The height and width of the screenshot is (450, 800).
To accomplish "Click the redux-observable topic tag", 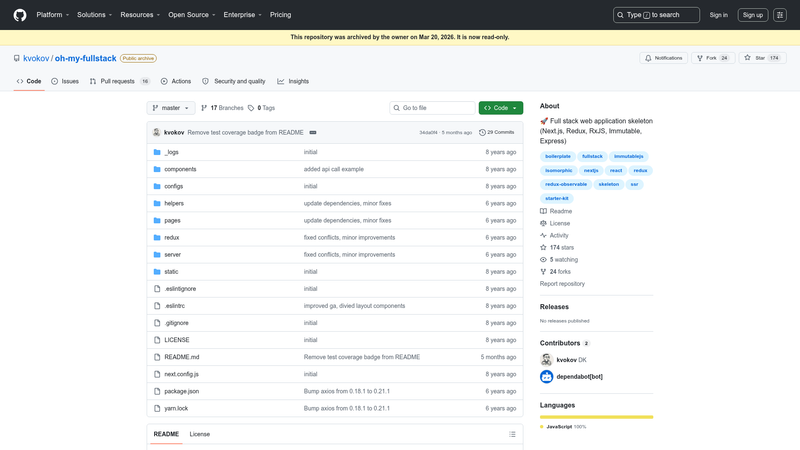I will (x=566, y=184).
